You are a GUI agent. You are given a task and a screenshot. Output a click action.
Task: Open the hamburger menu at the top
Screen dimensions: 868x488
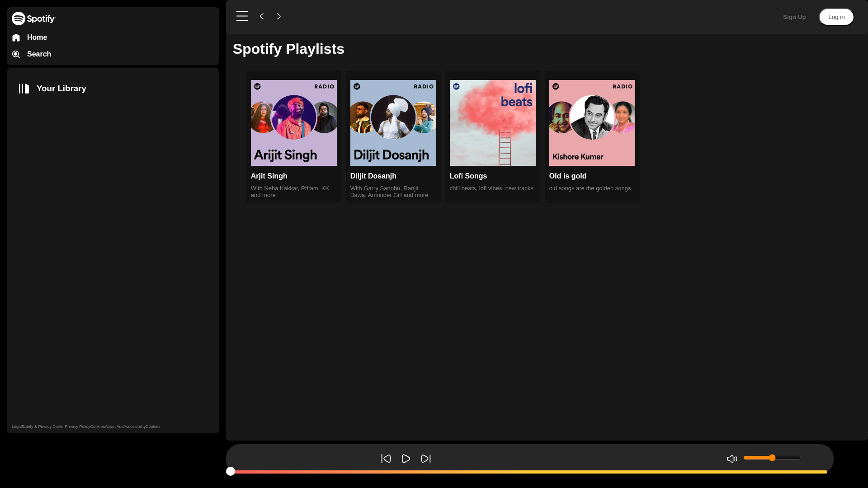[x=242, y=16]
